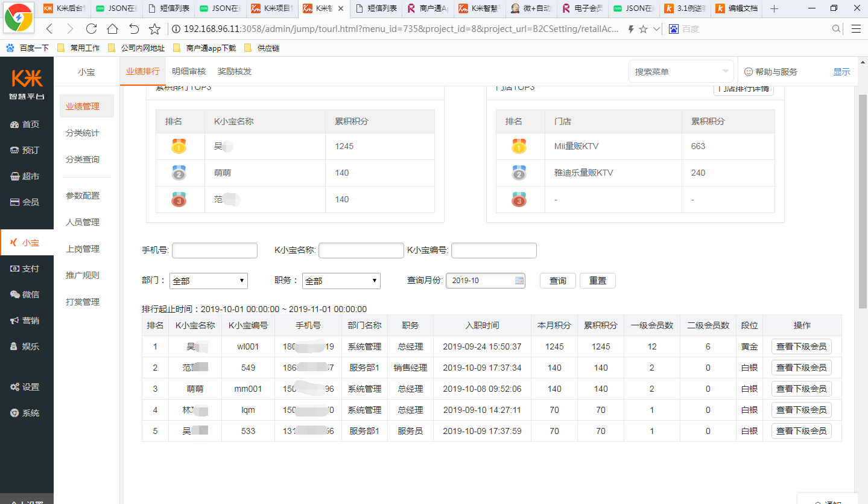The image size is (868, 504).
Task: Select 分类查询 in the submenu
Action: pyautogui.click(x=83, y=159)
